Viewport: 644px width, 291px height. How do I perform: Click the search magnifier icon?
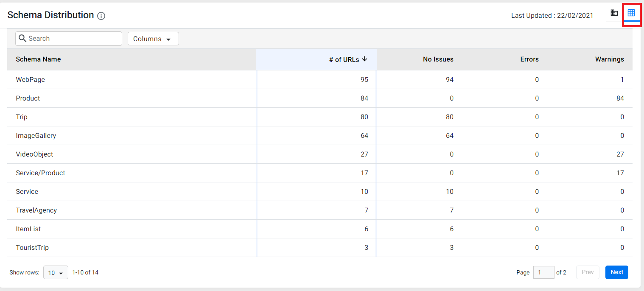click(23, 38)
